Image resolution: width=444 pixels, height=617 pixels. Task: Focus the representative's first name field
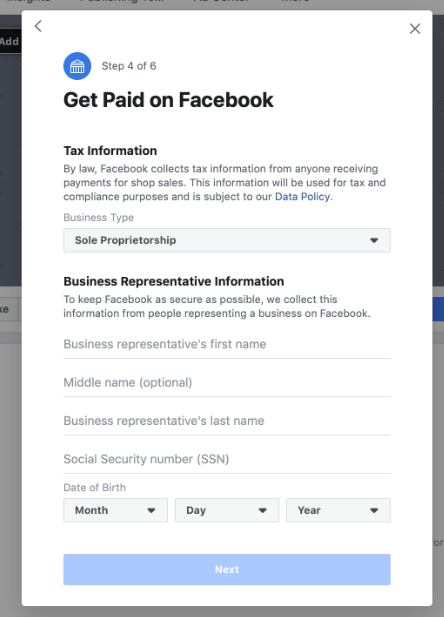point(227,344)
